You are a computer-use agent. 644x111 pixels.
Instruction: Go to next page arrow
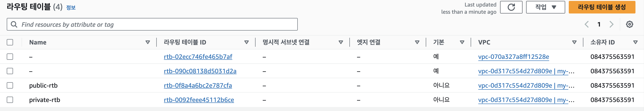(611, 24)
